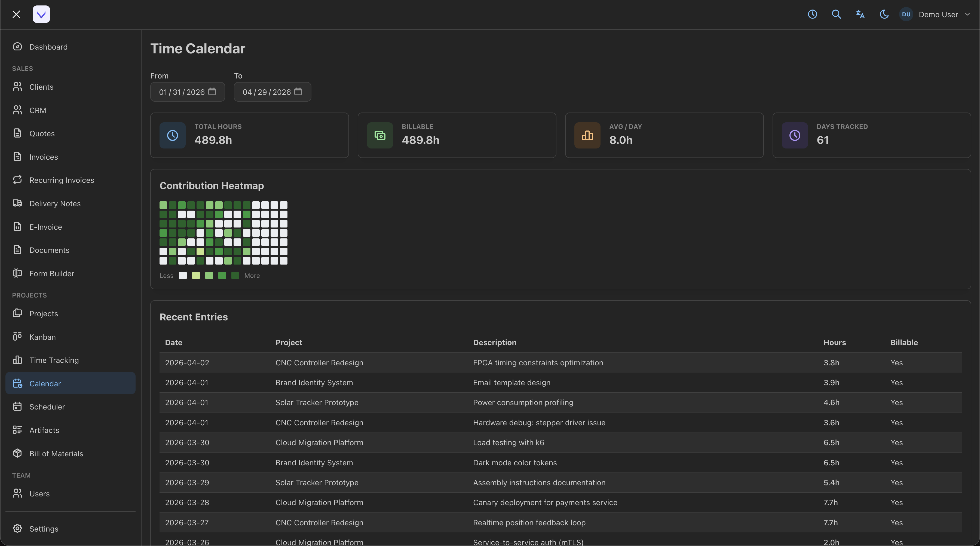This screenshot has width=980, height=546.
Task: Open From date calendar picker icon
Action: click(212, 92)
